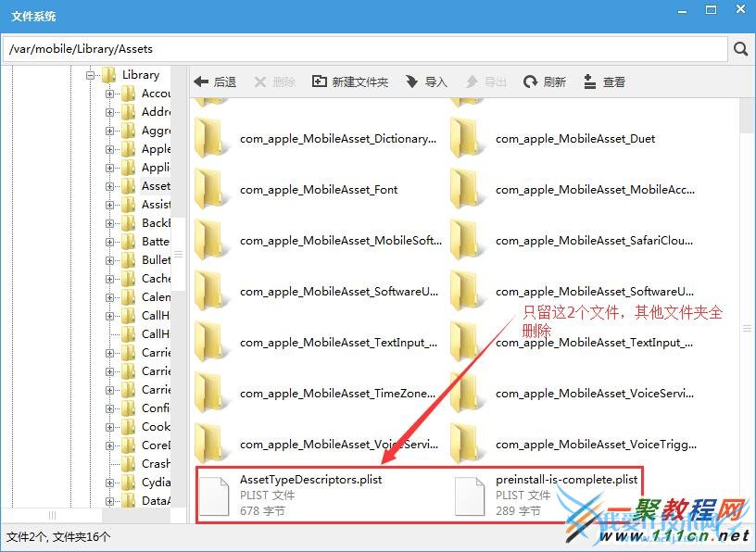Click the 刷新 refresh icon
The width and height of the screenshot is (756, 552).
(530, 82)
